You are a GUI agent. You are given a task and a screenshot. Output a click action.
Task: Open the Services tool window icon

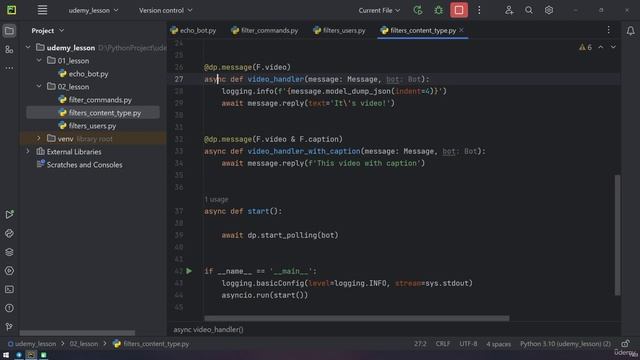point(9,271)
